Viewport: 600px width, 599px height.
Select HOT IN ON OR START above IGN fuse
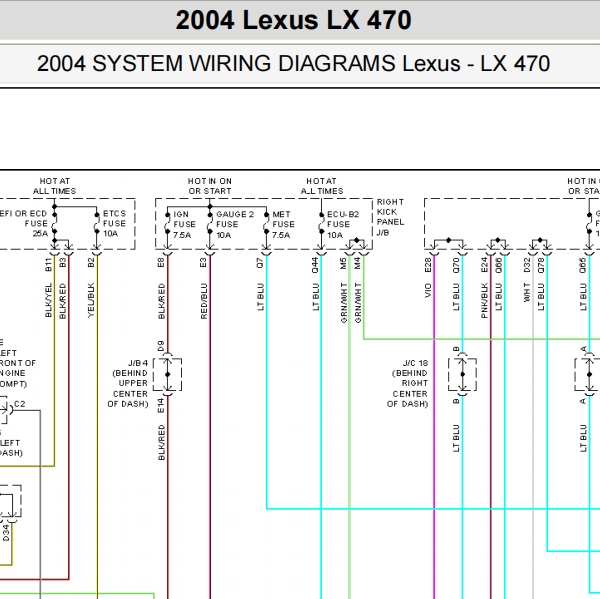210,186
